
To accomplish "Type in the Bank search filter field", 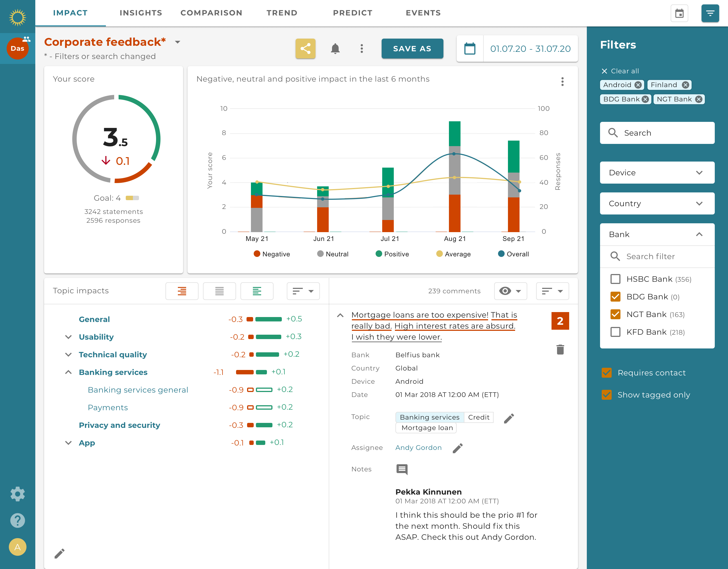I will tap(663, 256).
